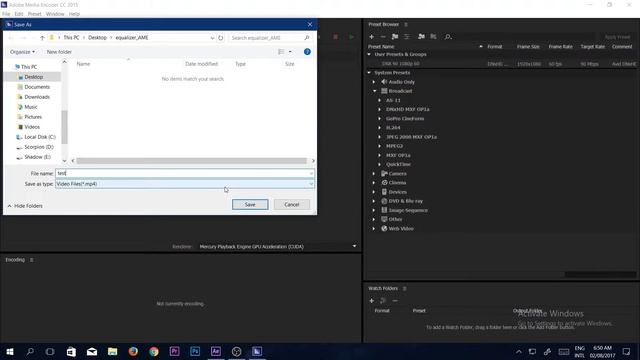Open Photoshop from the taskbar

tap(195, 351)
